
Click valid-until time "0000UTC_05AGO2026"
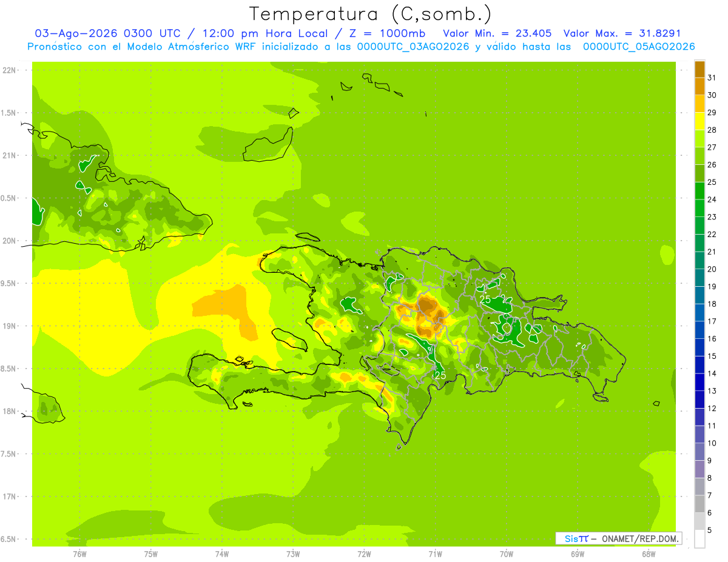[639, 46]
